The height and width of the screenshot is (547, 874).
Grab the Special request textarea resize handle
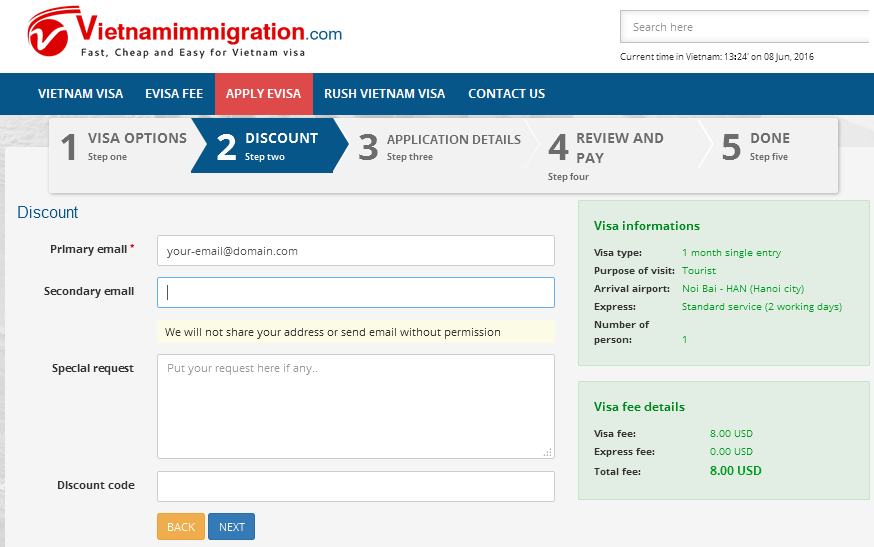click(547, 452)
